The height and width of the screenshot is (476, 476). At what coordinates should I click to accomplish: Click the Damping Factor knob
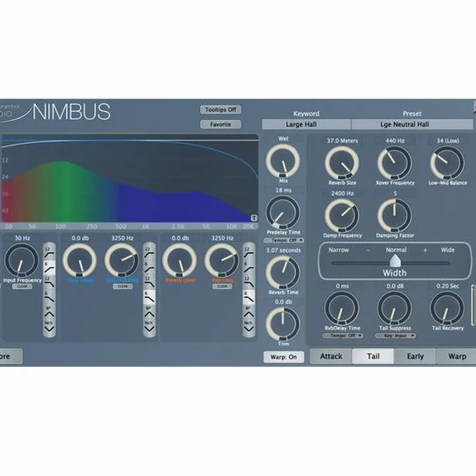click(x=394, y=216)
